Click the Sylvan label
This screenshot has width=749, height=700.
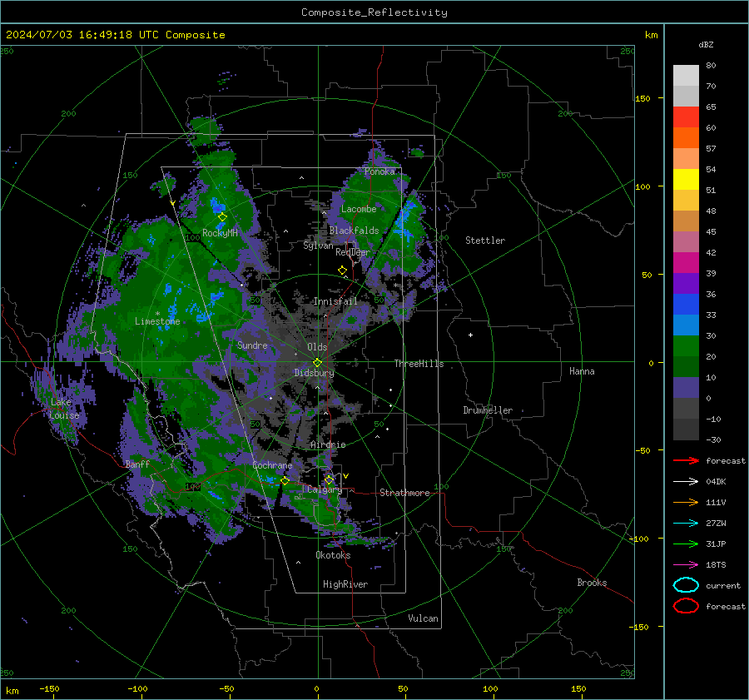318,246
